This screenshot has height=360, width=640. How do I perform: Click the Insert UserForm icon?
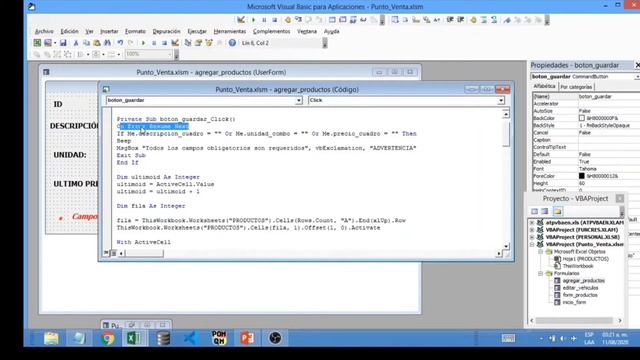[48, 43]
